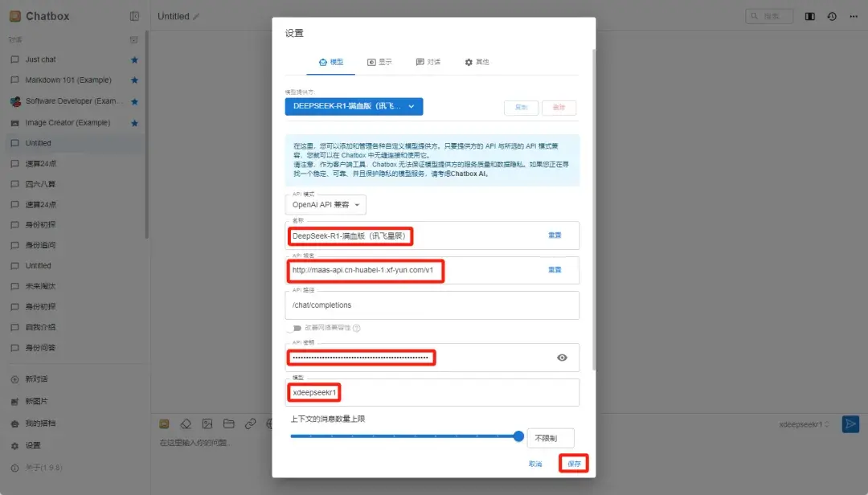Click the search box in top bar
This screenshot has height=495, width=868.
[x=769, y=16]
